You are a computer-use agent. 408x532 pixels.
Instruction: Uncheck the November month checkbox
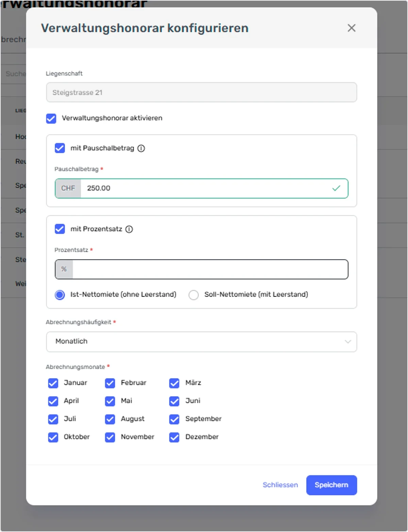click(110, 437)
